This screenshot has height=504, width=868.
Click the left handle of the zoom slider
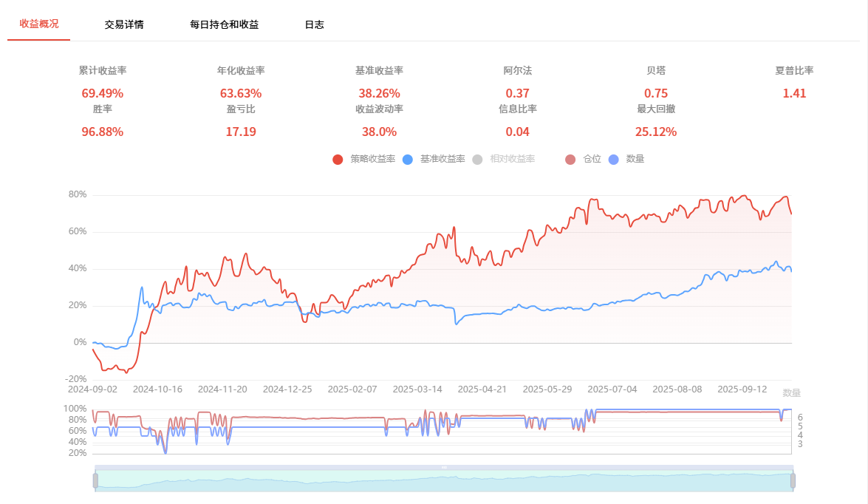[95, 481]
